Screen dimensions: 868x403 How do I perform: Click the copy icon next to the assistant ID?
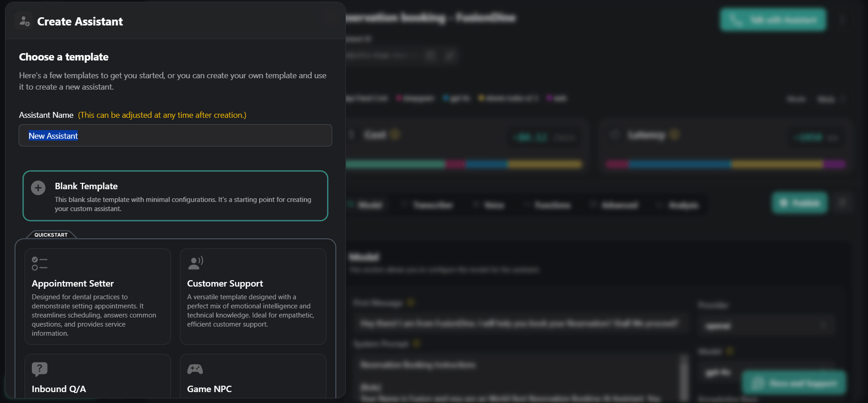click(x=430, y=55)
